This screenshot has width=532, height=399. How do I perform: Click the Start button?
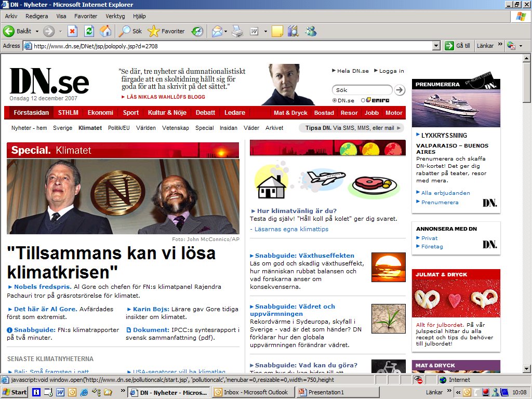pos(15,392)
